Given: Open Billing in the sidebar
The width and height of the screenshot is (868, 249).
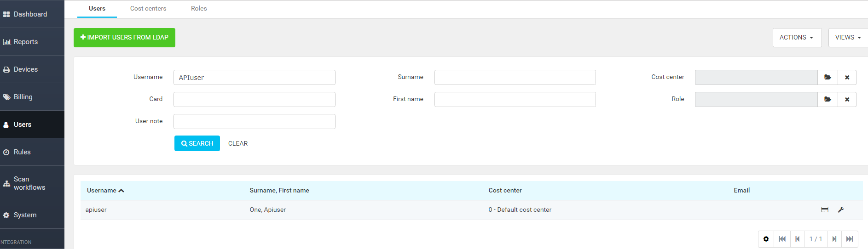Looking at the screenshot, I should pyautogui.click(x=32, y=97).
